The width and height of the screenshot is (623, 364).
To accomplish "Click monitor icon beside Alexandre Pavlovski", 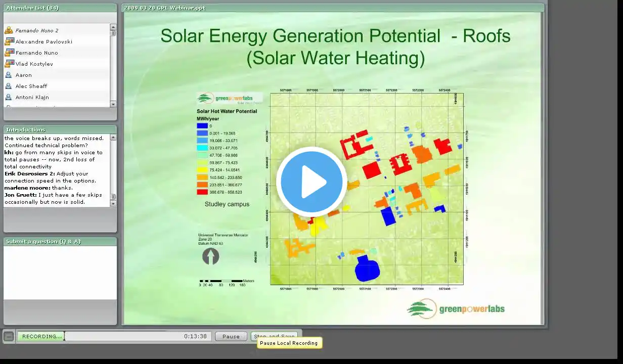I will [9, 41].
